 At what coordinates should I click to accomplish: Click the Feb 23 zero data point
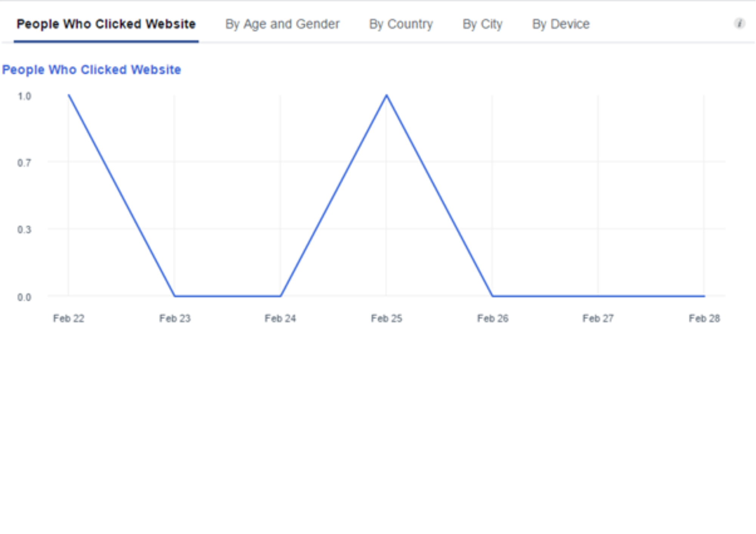click(x=175, y=296)
